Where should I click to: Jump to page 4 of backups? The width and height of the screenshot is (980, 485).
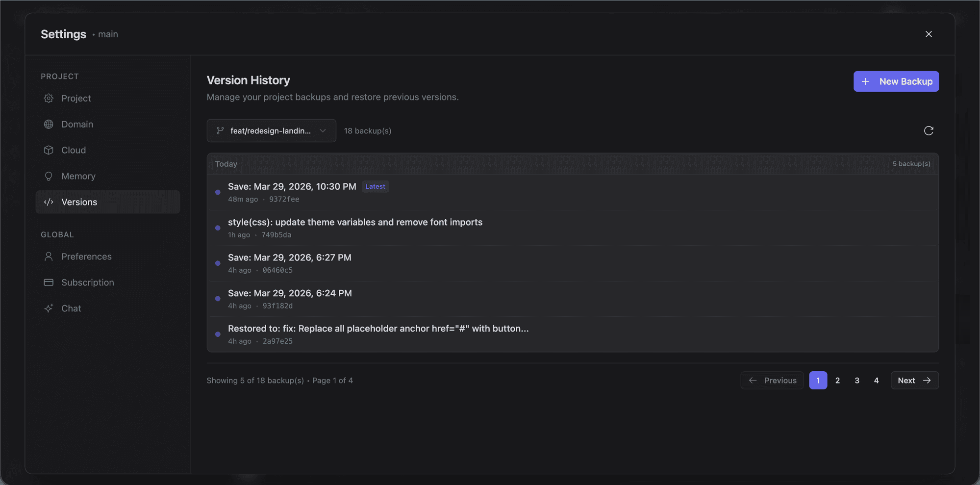[876, 381]
